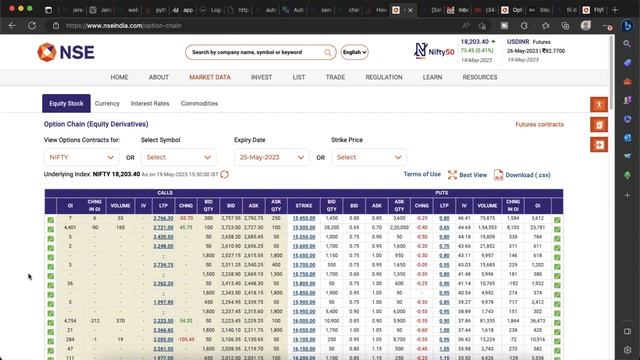The width and height of the screenshot is (640, 360).
Task: Open the calls LTP 2,721.00 link
Action: 163,228
